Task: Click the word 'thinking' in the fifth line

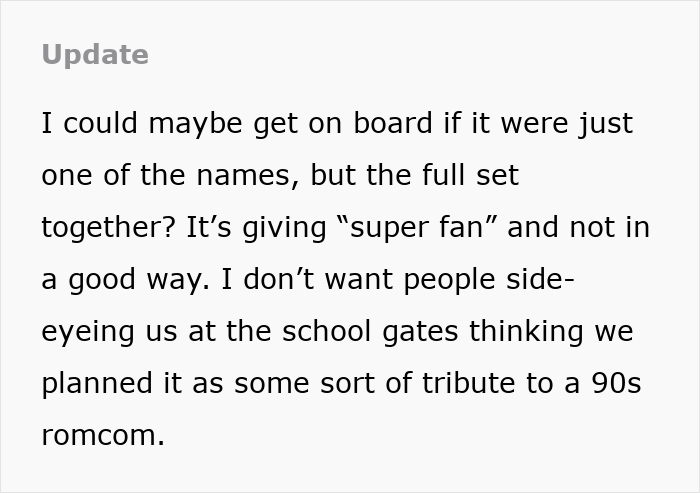Action: (x=526, y=332)
